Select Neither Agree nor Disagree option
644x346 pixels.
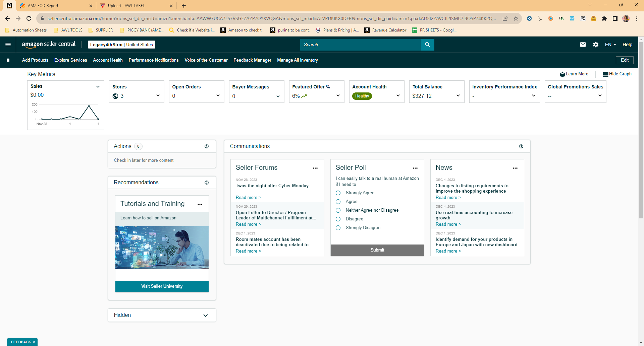(338, 210)
